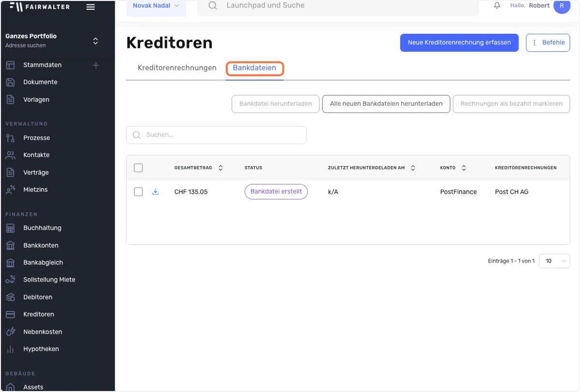Click the Status column header
The width and height of the screenshot is (580, 392).
(253, 168)
